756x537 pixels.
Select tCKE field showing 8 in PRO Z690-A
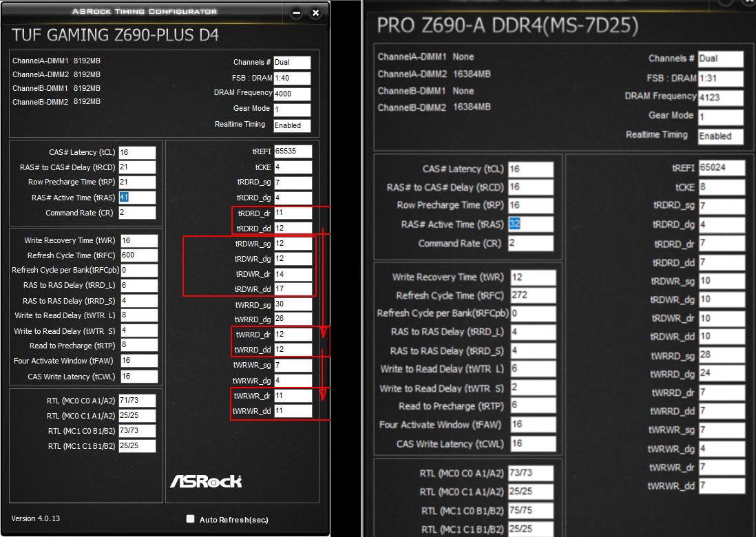pos(722,187)
